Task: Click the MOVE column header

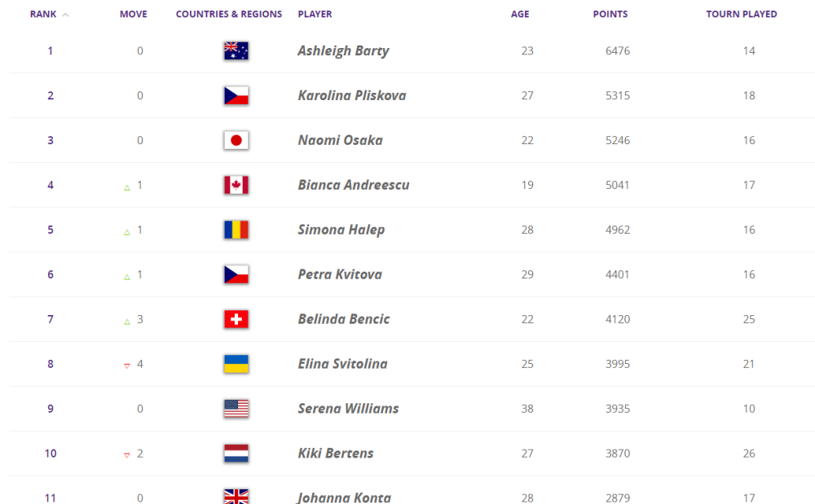Action: point(133,15)
